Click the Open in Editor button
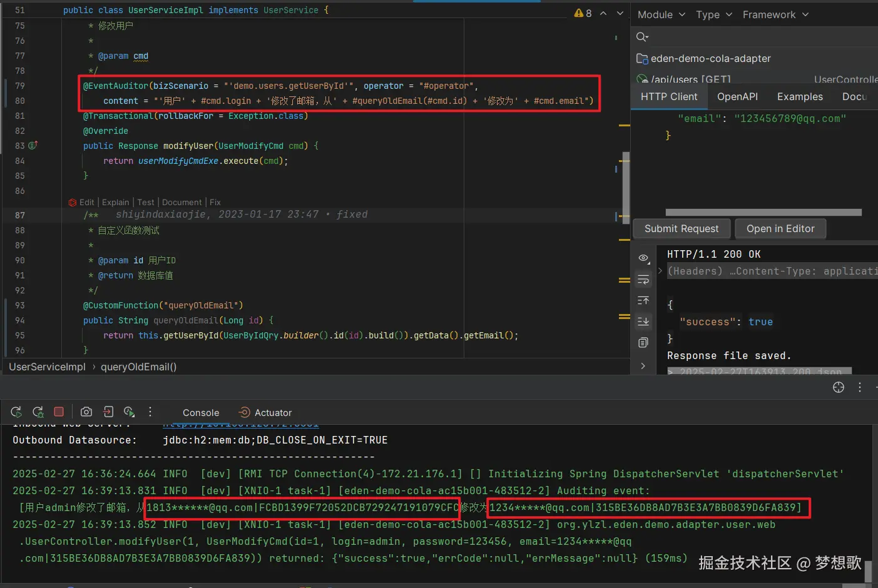 pos(780,228)
